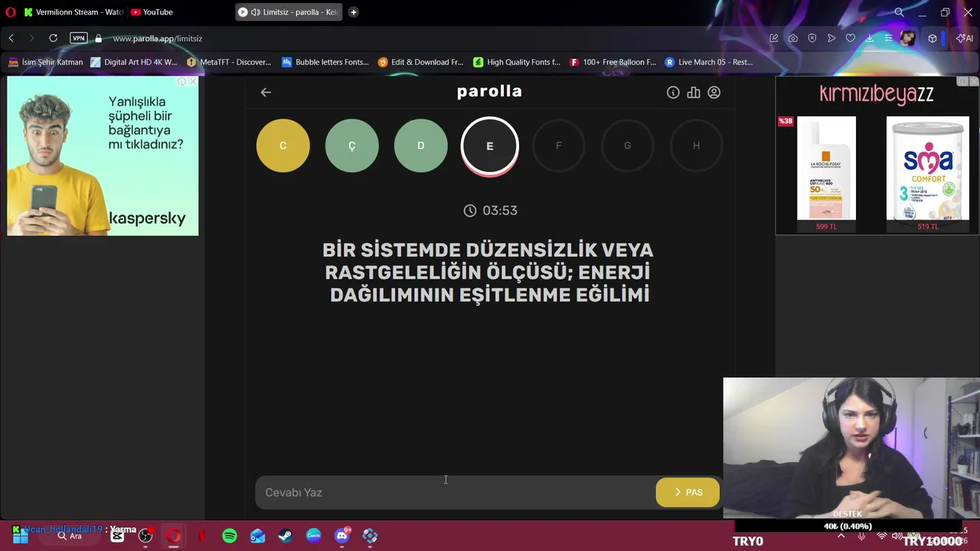Image resolution: width=980 pixels, height=551 pixels.
Task: Open İsim Şehir Katman bookmark
Action: click(x=45, y=62)
